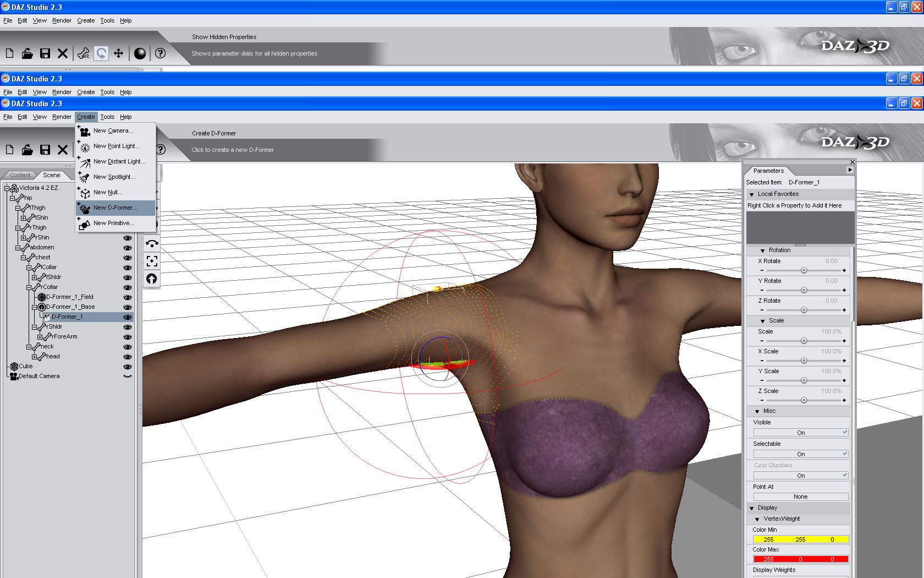Collapse the Scale parameter group
This screenshot has width=924, height=578.
point(762,321)
